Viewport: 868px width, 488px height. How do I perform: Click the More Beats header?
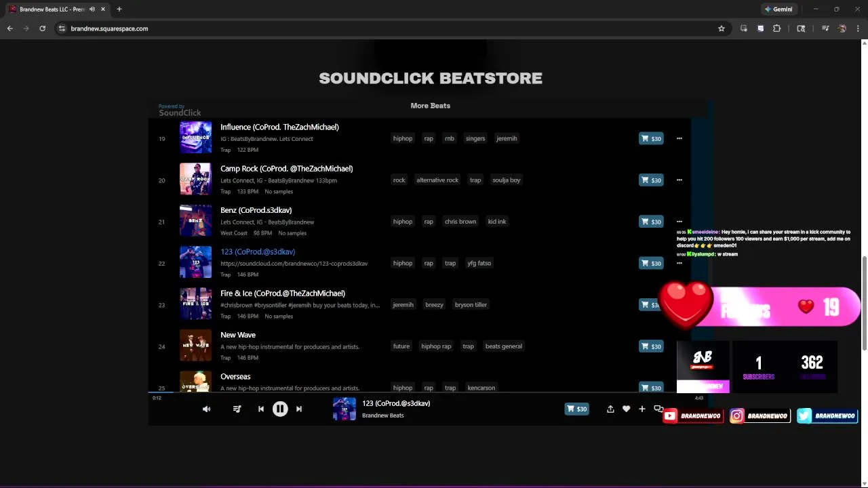click(x=431, y=106)
